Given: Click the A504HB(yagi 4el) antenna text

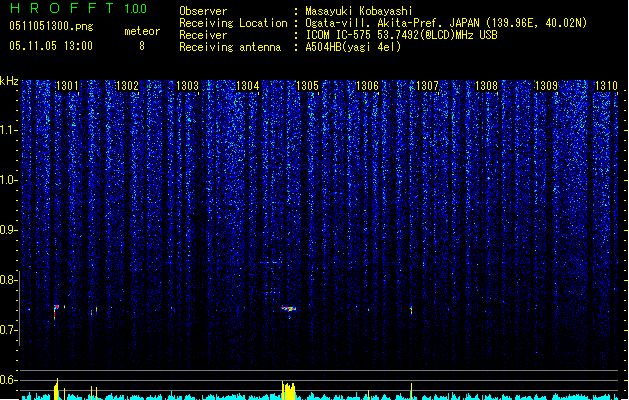Looking at the screenshot, I should pyautogui.click(x=353, y=47).
